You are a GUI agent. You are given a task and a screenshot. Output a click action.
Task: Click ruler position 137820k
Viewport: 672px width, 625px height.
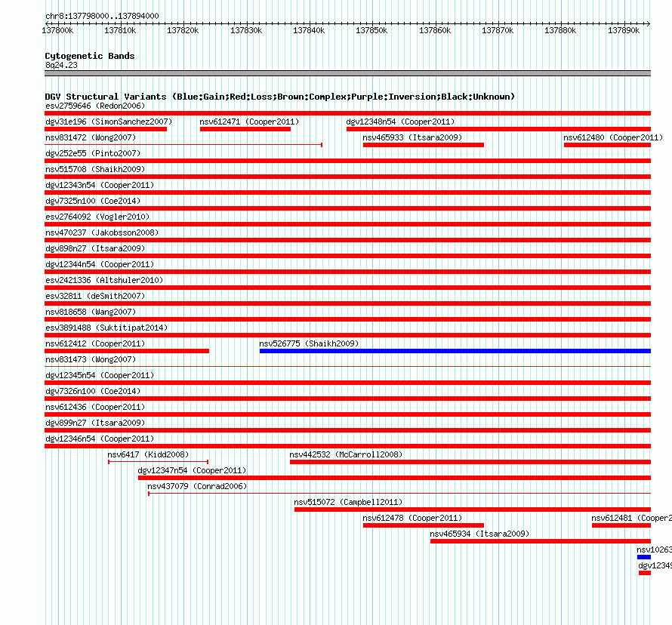[x=183, y=30]
